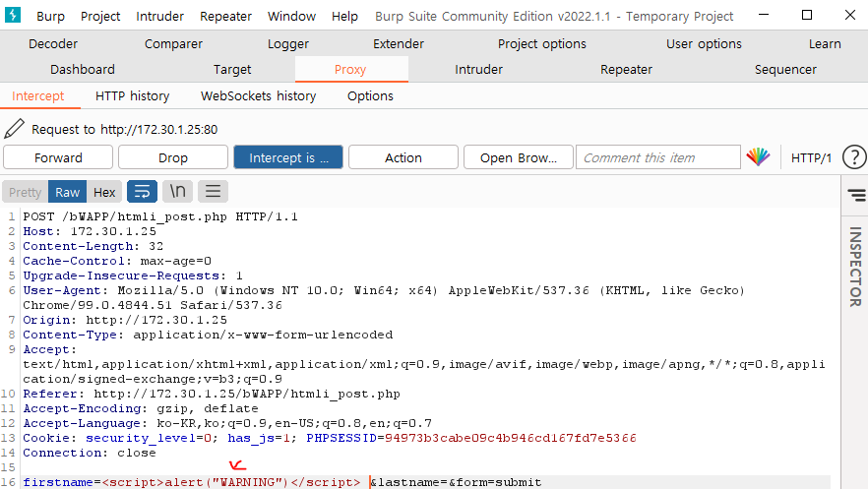Click the PHPSESSID cookie value
Screen dimensions: 868x489
pos(511,438)
